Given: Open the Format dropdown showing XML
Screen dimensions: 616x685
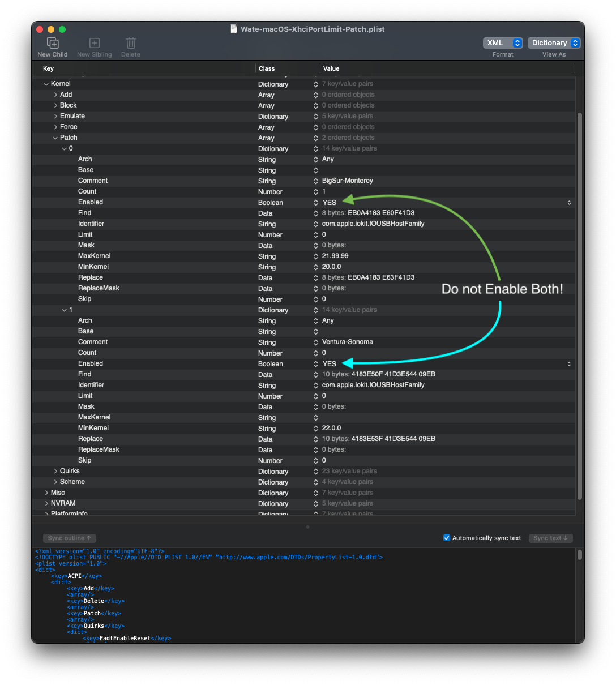Looking at the screenshot, I should pos(502,42).
